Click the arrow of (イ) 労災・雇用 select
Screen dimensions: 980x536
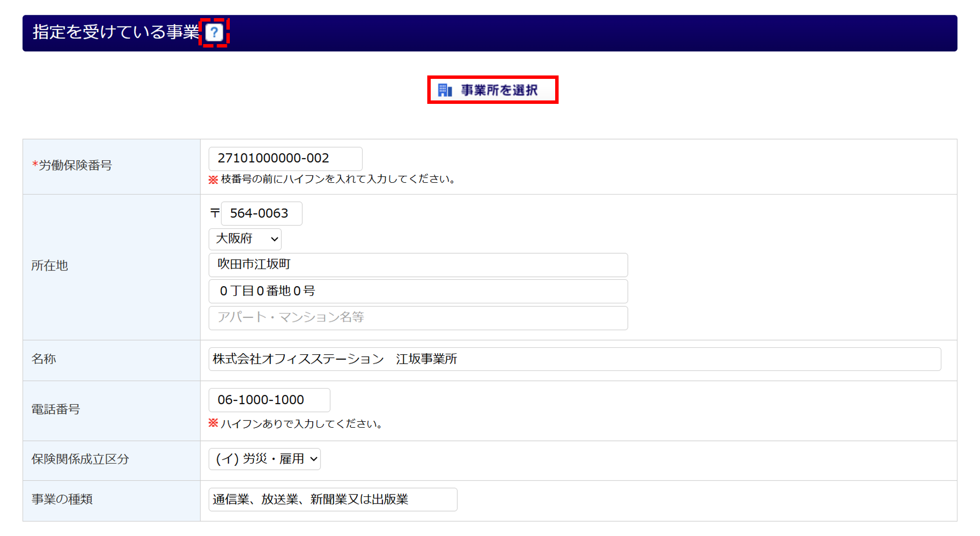314,459
